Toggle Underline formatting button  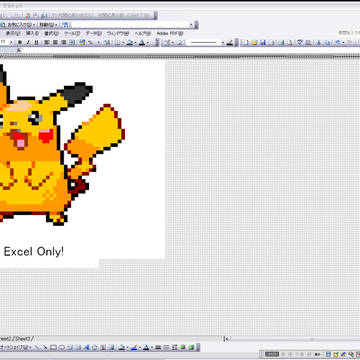point(36,42)
